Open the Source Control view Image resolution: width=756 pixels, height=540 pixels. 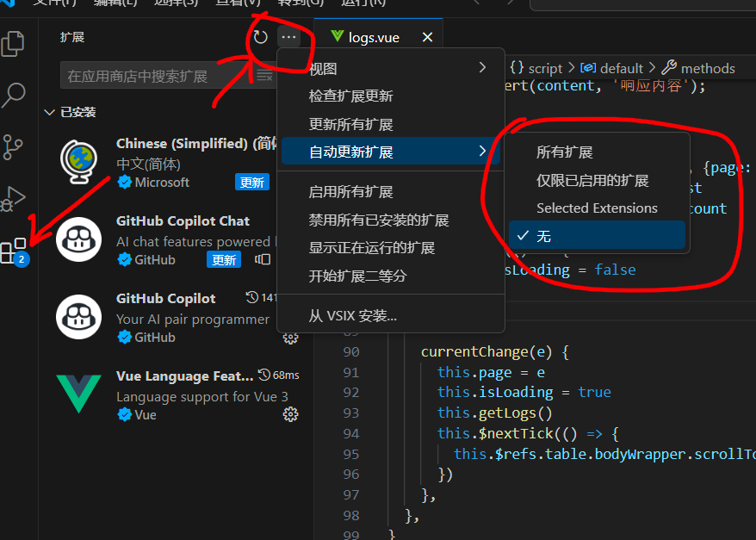coord(14,147)
